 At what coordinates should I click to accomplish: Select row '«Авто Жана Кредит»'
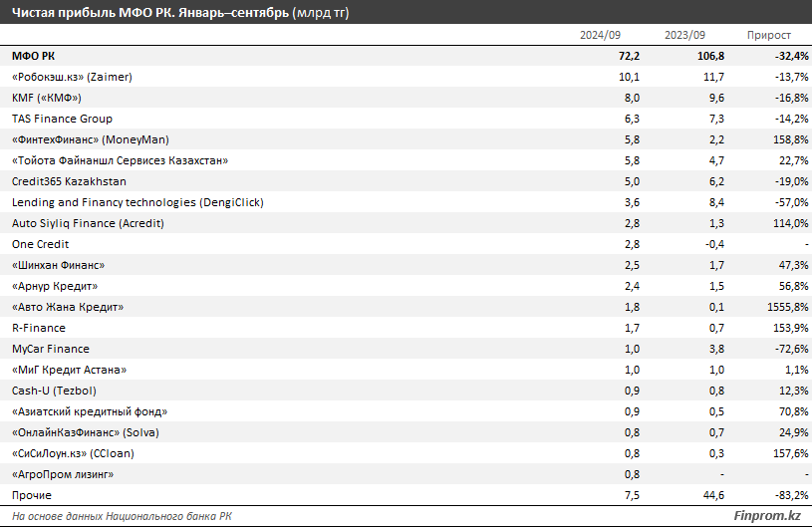(x=406, y=307)
